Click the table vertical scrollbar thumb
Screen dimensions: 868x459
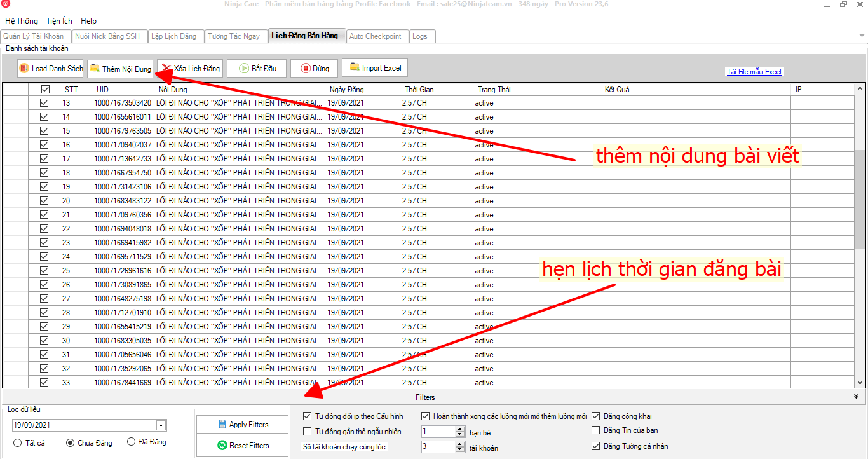click(860, 198)
